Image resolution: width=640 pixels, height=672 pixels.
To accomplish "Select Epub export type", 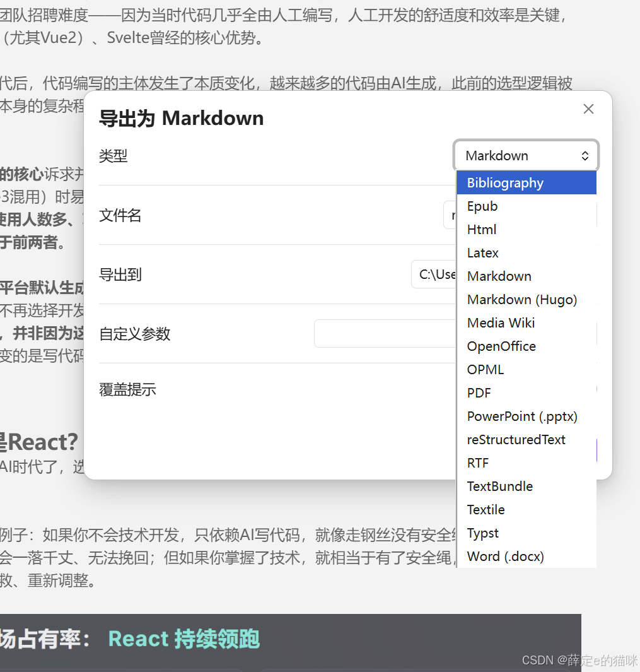I will (527, 206).
